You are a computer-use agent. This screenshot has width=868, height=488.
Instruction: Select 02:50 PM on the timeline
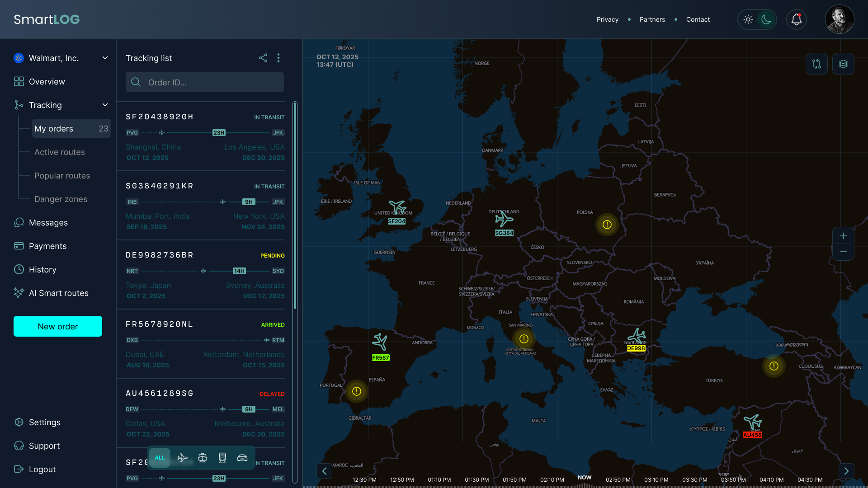618,479
